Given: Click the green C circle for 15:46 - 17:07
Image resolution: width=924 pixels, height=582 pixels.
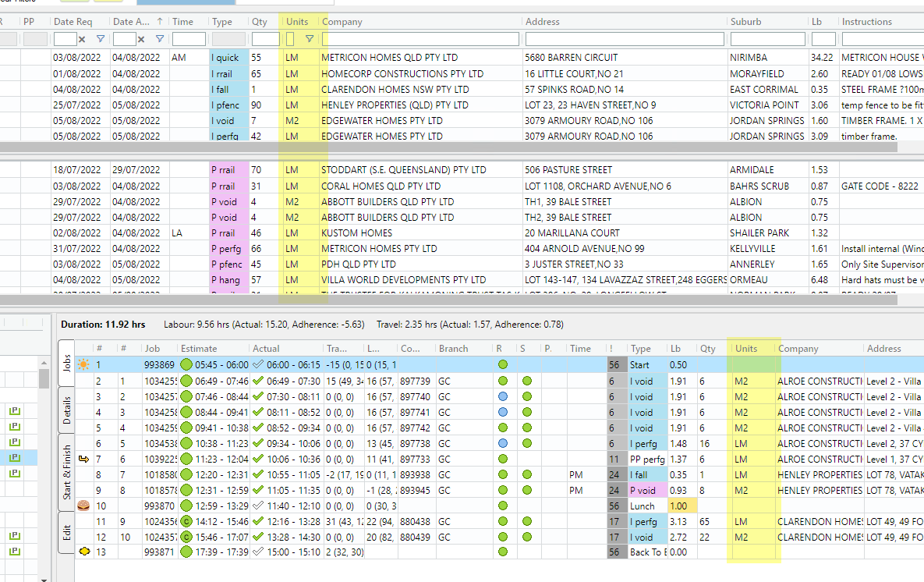Looking at the screenshot, I should [x=186, y=538].
